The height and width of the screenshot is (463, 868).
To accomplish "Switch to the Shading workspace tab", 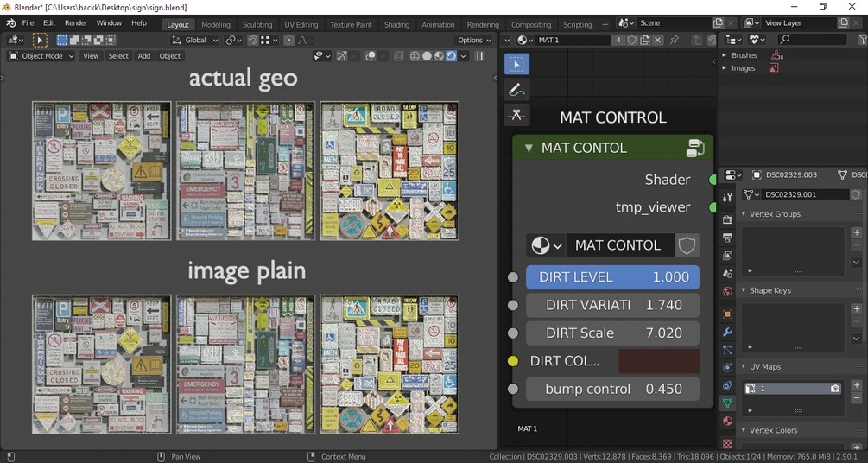I will coord(397,25).
